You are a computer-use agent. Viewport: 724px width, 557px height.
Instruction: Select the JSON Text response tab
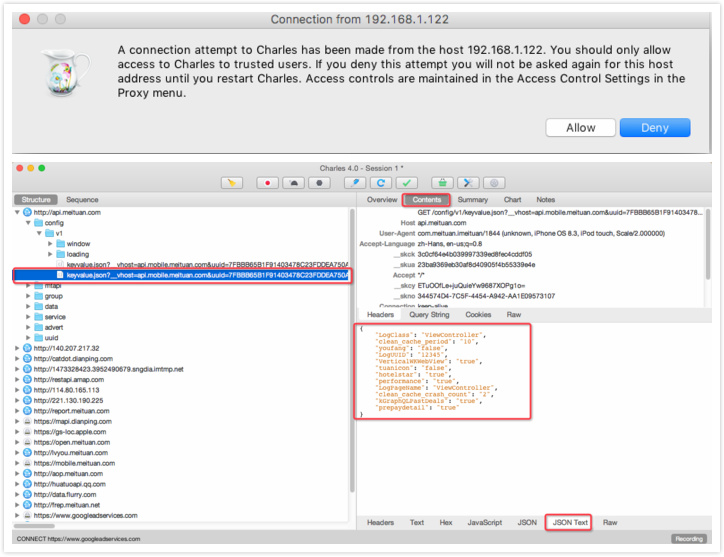(x=570, y=522)
